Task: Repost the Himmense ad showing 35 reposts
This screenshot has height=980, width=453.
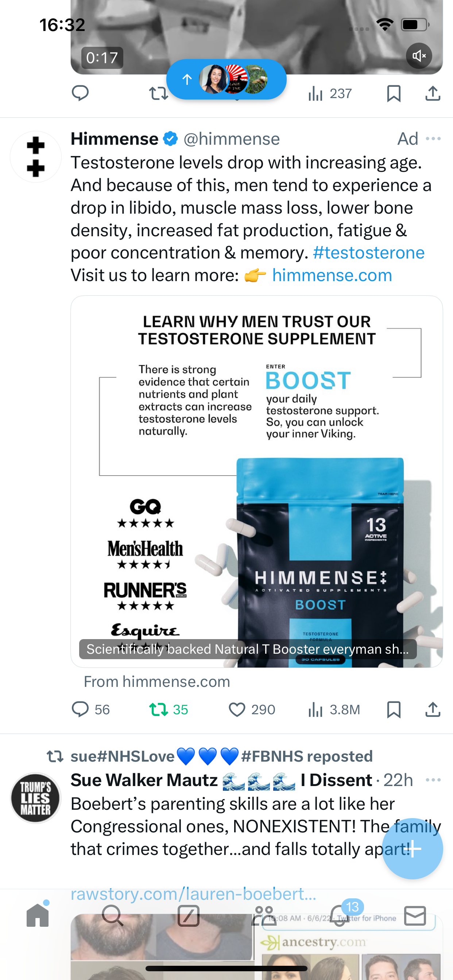Action: [x=169, y=709]
